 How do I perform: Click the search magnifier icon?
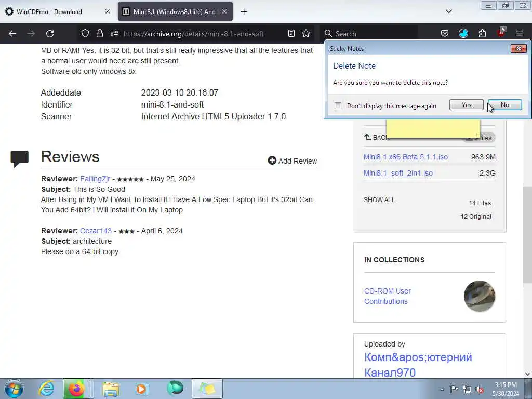click(x=328, y=33)
